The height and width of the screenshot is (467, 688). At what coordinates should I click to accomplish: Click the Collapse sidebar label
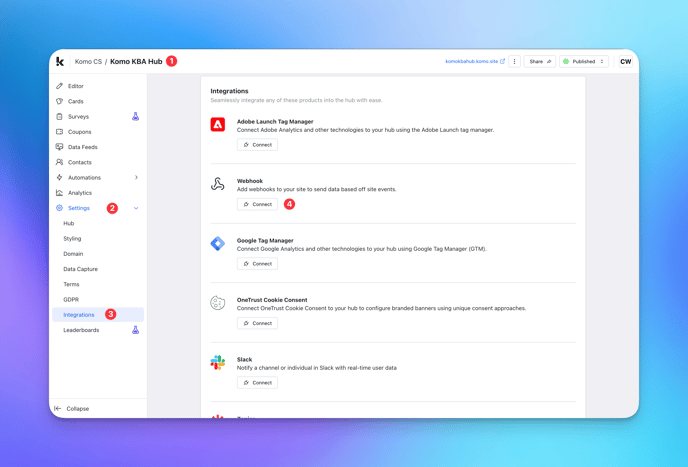(78, 409)
